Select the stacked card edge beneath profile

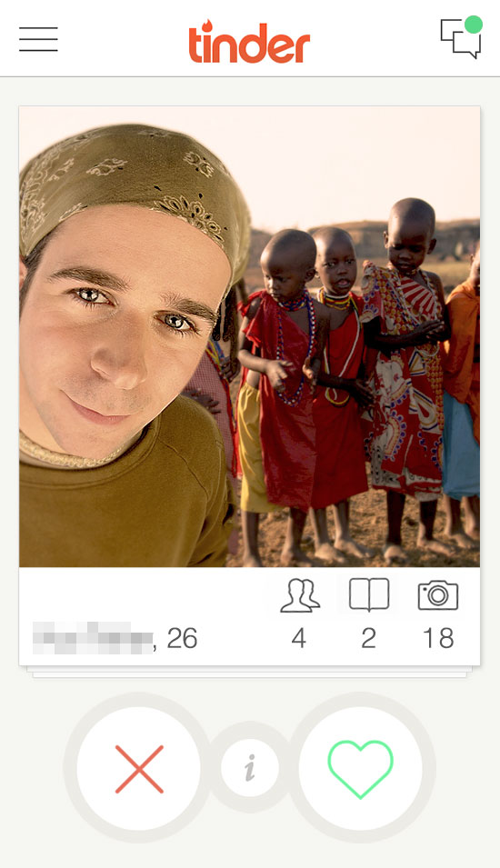[x=250, y=672]
